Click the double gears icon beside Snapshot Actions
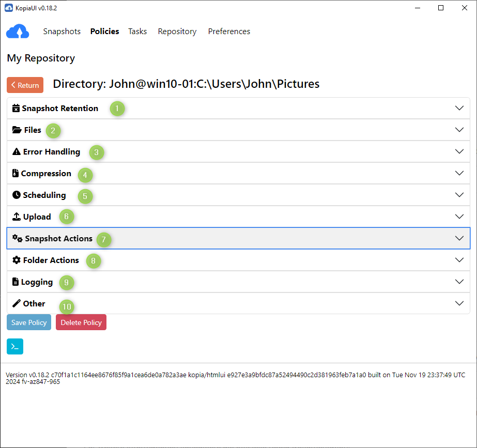This screenshot has width=477, height=448. pos(18,238)
